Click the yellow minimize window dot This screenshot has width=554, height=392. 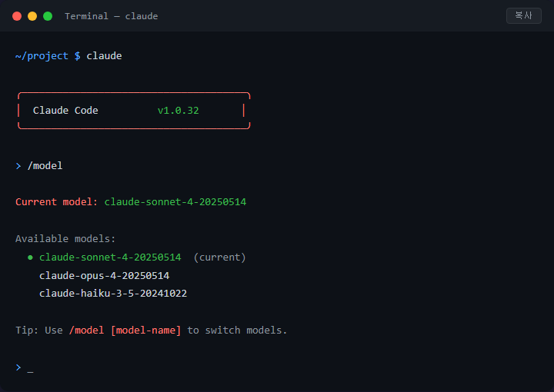[32, 16]
